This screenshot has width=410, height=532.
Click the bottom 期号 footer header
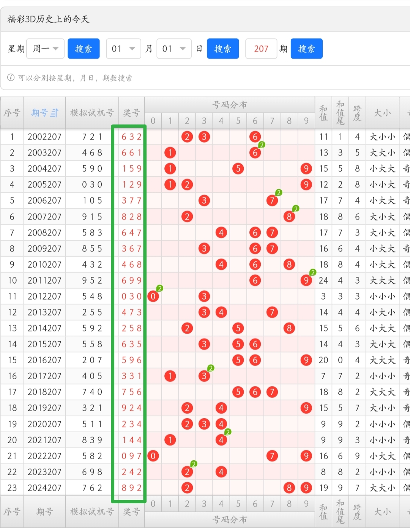tap(44, 512)
